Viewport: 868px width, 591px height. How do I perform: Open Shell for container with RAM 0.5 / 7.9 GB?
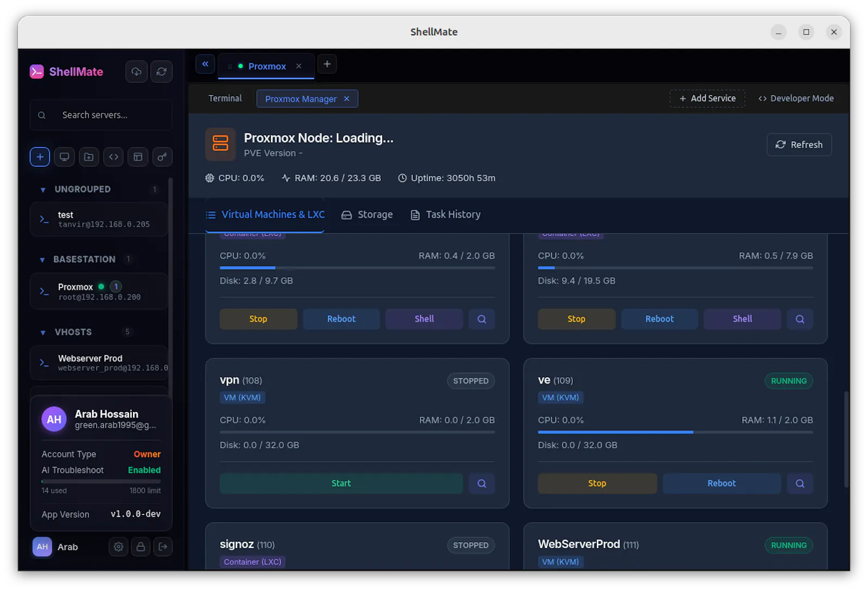pos(743,319)
